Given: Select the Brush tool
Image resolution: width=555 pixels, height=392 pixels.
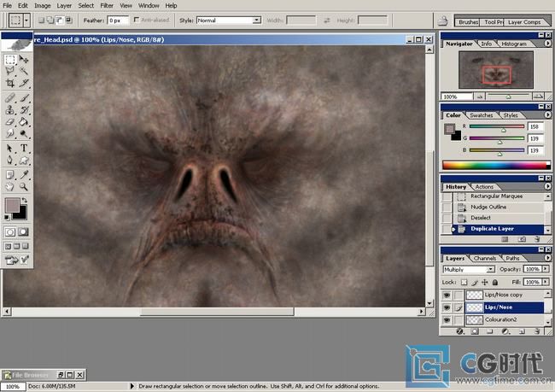Looking at the screenshot, I should tap(24, 97).
